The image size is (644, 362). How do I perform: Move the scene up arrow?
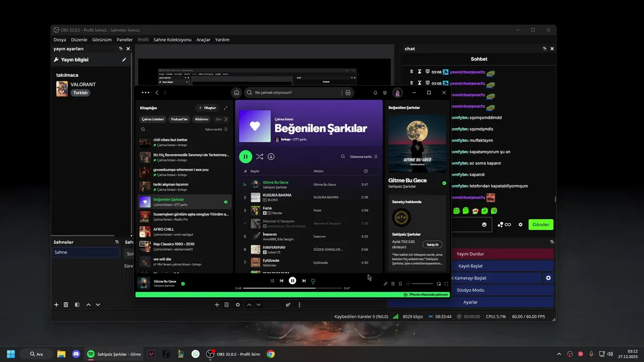(89, 305)
